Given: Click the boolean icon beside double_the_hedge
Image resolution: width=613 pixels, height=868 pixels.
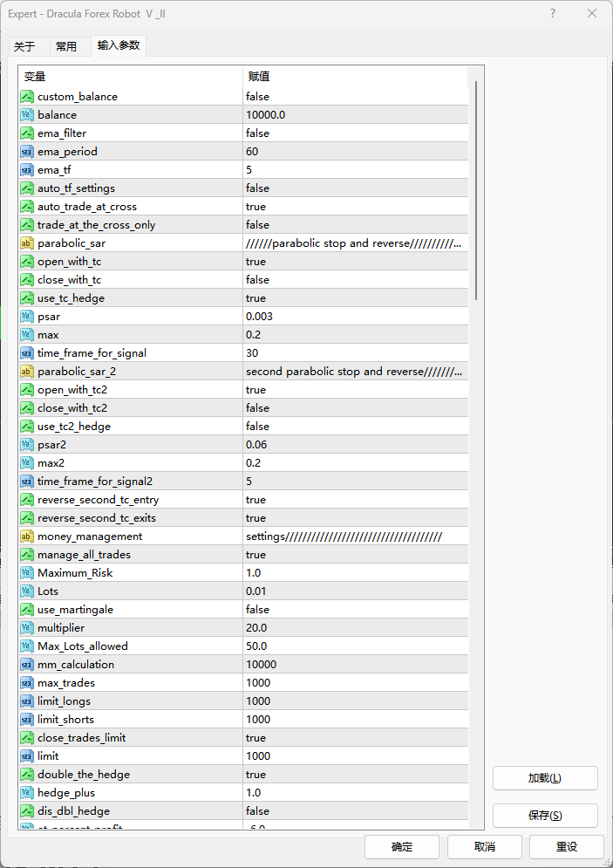Looking at the screenshot, I should 27,775.
